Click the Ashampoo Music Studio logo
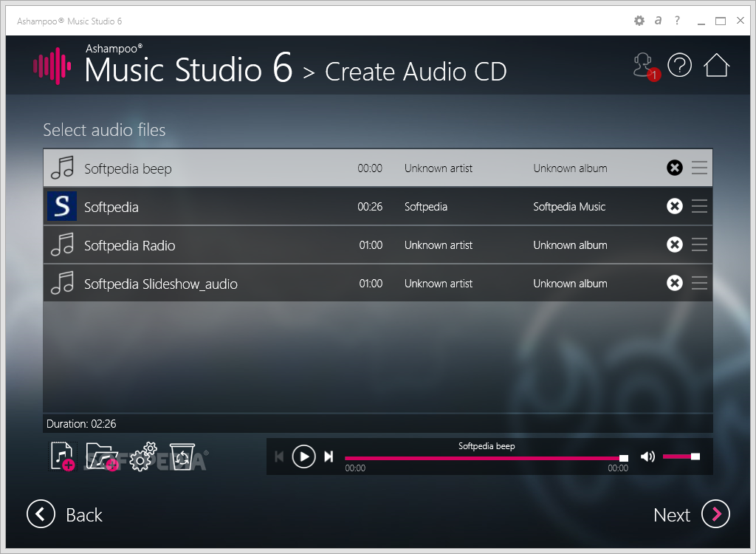 [x=52, y=66]
